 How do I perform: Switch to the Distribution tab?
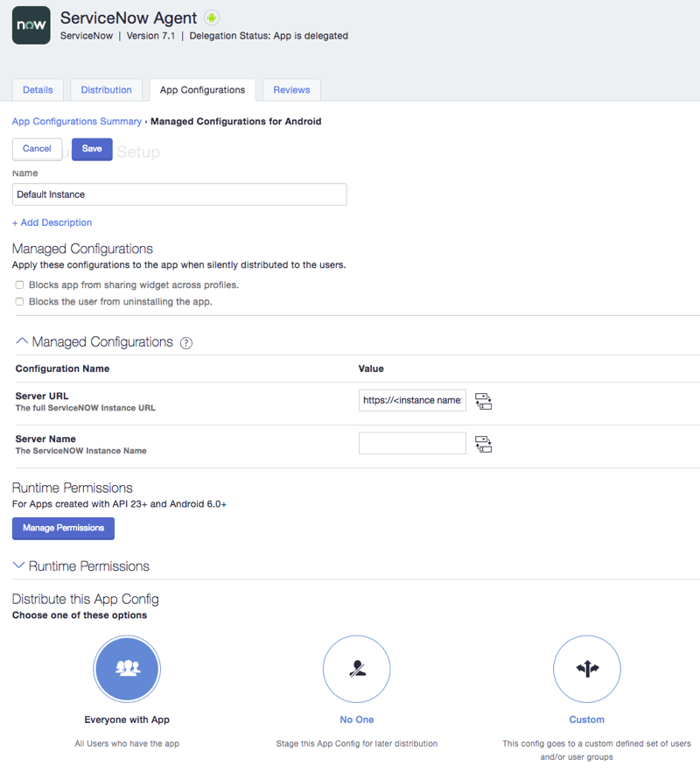[x=107, y=90]
